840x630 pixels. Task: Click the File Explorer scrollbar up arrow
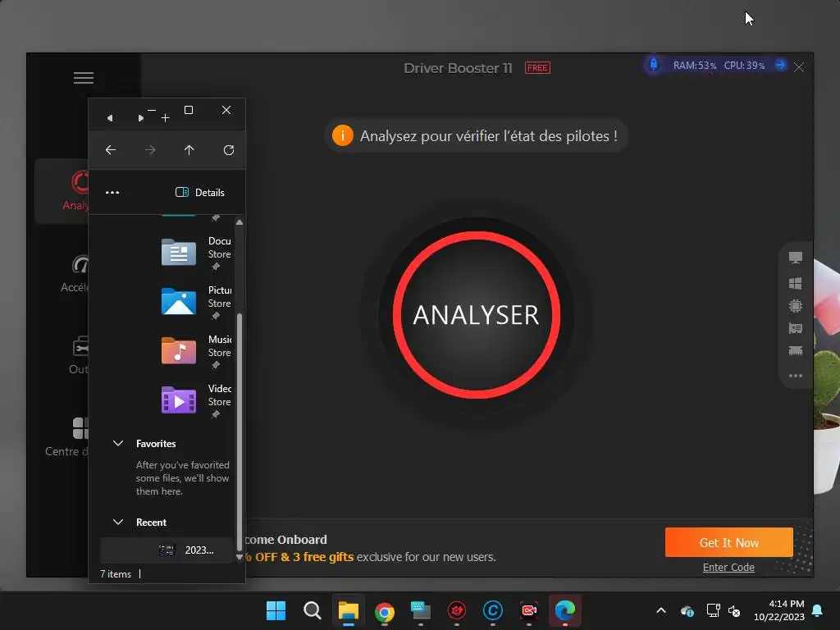[240, 221]
